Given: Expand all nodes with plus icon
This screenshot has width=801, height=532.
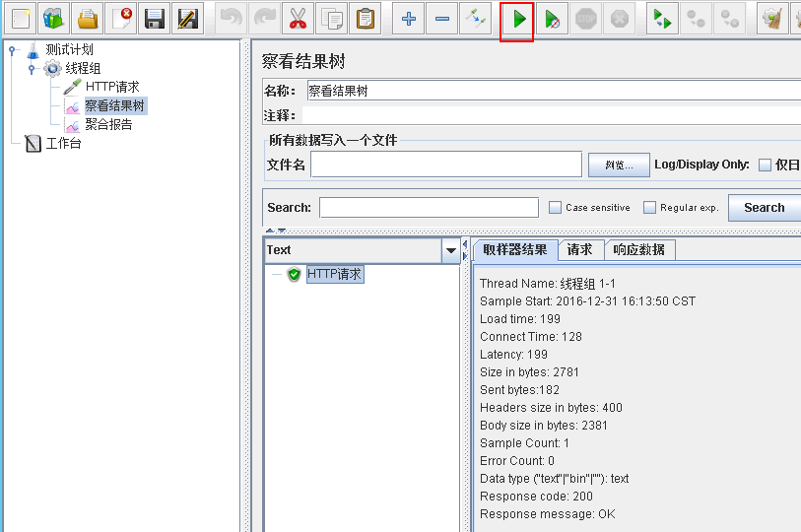Looking at the screenshot, I should click(x=408, y=19).
